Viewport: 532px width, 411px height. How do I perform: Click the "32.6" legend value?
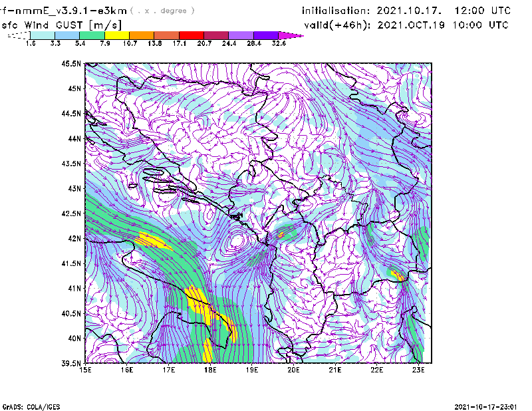pyautogui.click(x=279, y=43)
